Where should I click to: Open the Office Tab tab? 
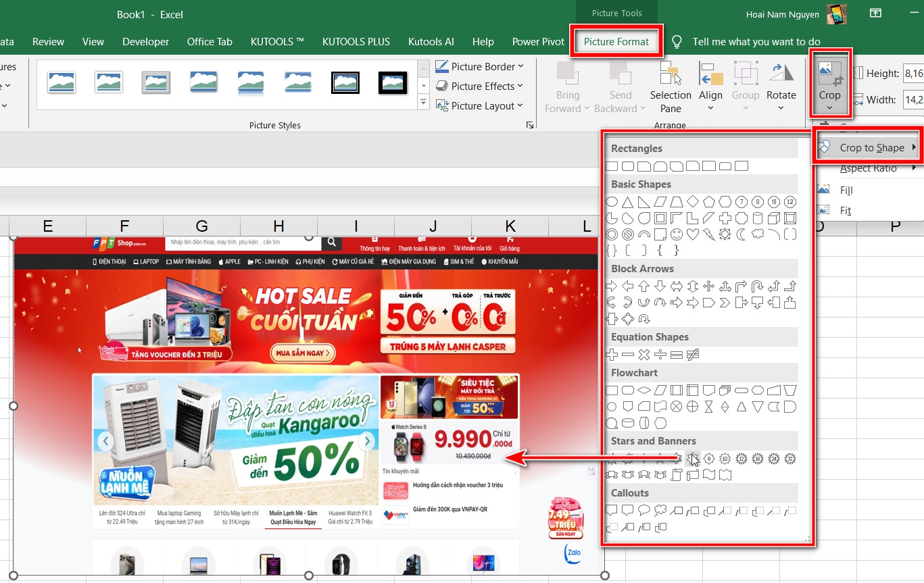coord(210,41)
